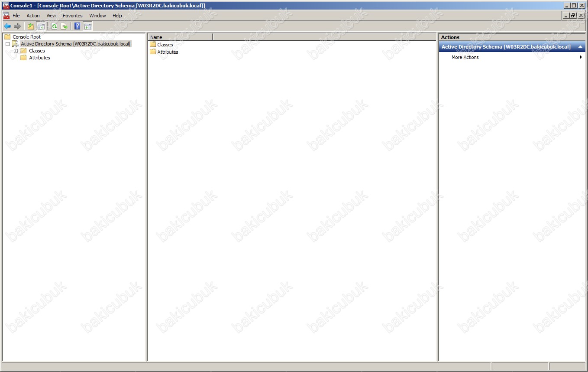
Task: Collapse the Active Directory Schema tree node
Action: coord(7,44)
